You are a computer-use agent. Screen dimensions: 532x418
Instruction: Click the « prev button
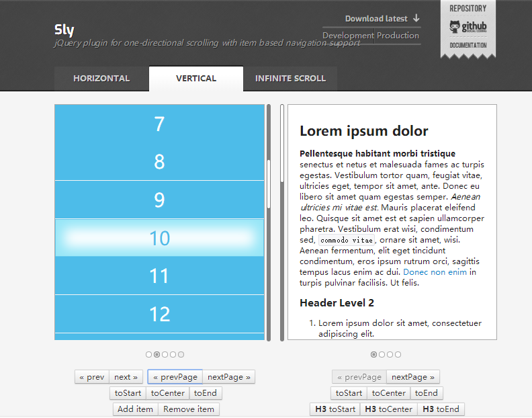pos(92,377)
